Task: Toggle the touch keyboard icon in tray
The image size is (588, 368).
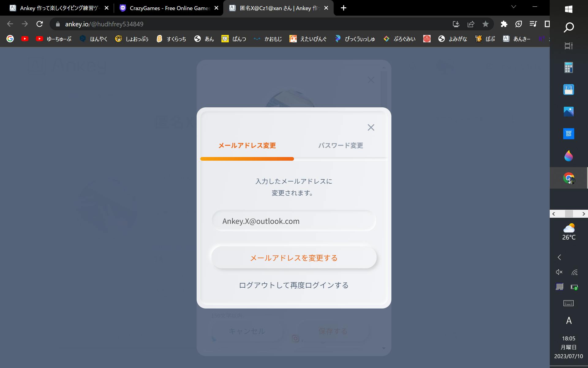Action: [568, 303]
